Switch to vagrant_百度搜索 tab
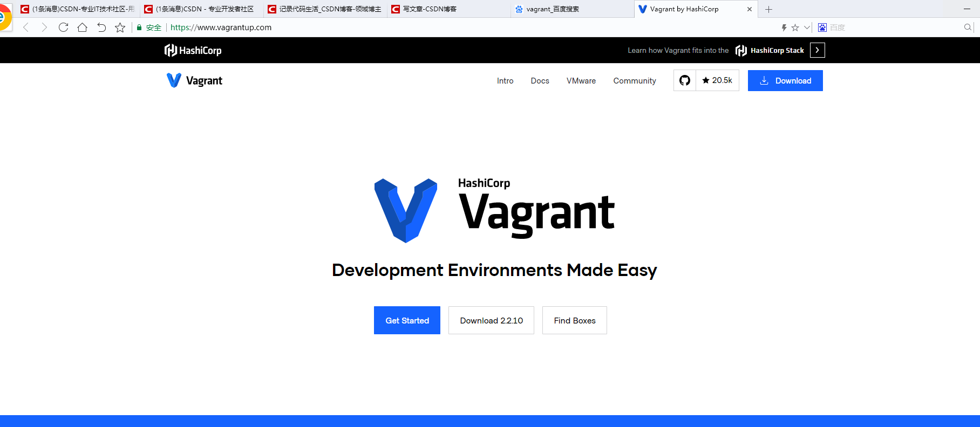Screen dimensions: 980x427 572,9
